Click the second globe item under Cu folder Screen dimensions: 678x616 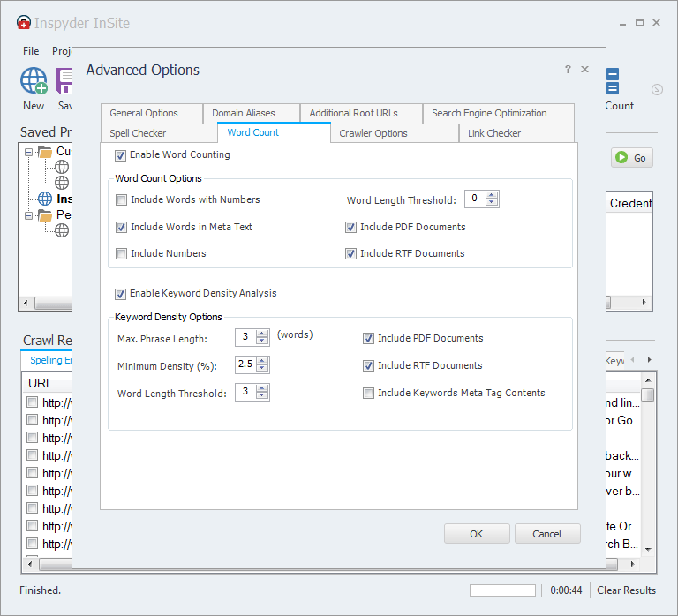62,183
